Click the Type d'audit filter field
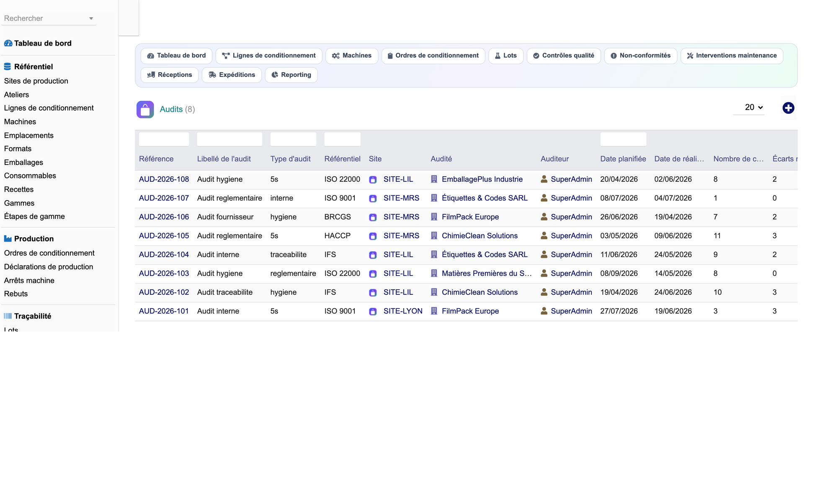Viewport: 815px width, 504px height. [293, 139]
